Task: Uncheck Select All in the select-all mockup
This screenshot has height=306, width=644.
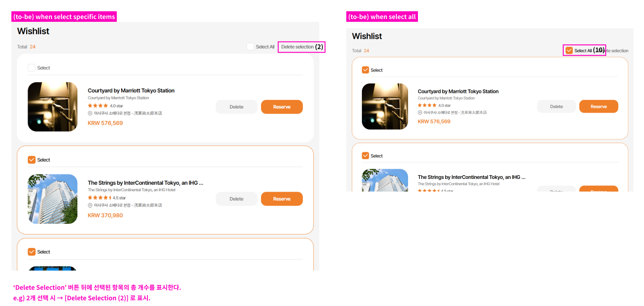Action: (569, 51)
